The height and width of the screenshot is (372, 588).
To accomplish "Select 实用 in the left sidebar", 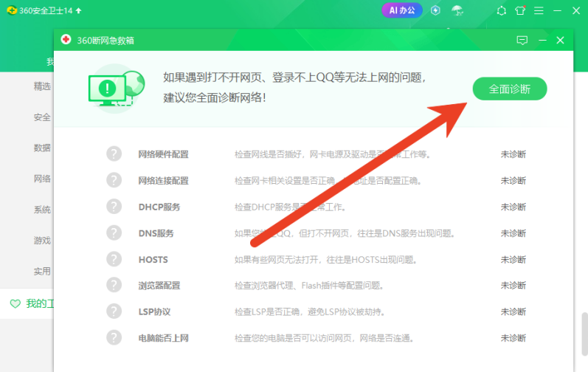I will [x=42, y=271].
